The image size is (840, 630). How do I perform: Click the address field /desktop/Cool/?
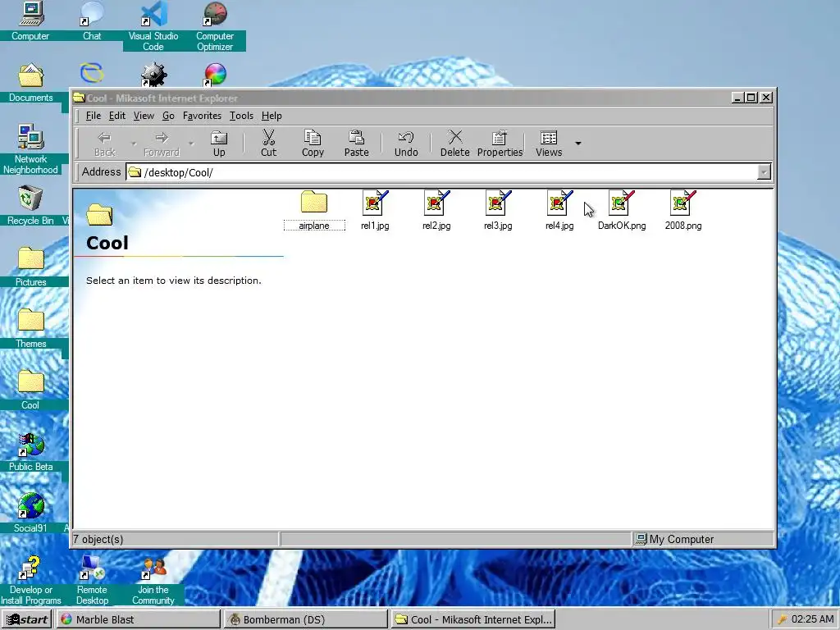click(442, 172)
